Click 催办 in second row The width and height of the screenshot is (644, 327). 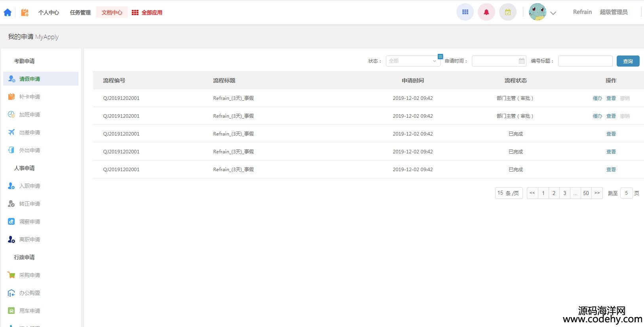(x=597, y=116)
